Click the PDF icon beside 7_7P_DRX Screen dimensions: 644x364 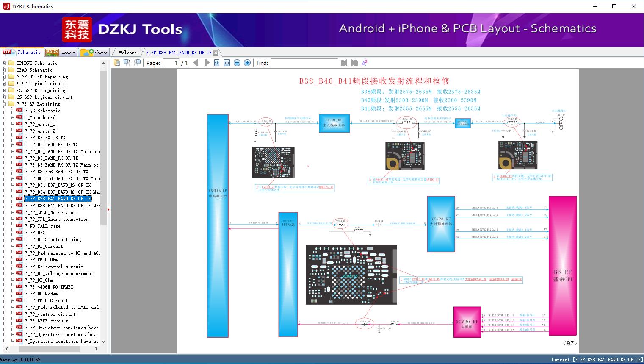coord(19,233)
